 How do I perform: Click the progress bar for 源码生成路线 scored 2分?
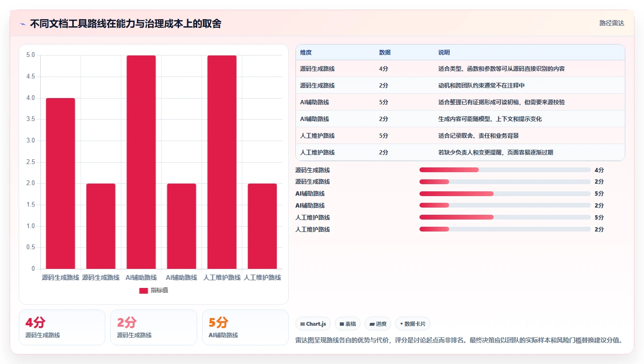505,182
